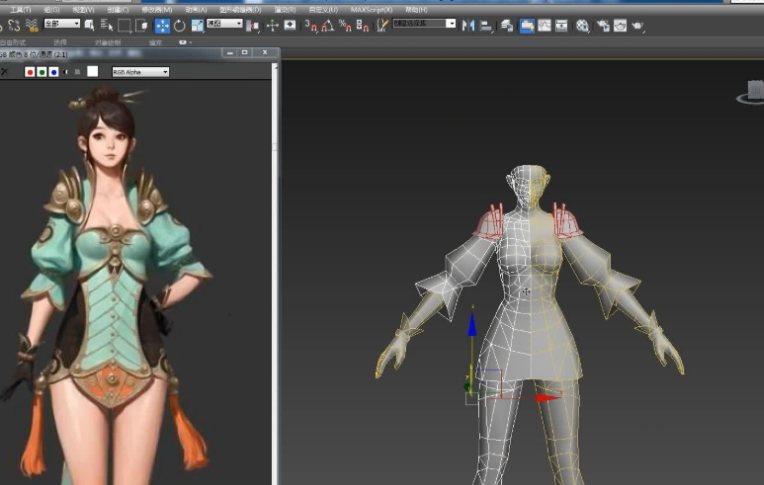The image size is (764, 485).
Task: Expand the selection filter dropdown
Action: (x=62, y=24)
